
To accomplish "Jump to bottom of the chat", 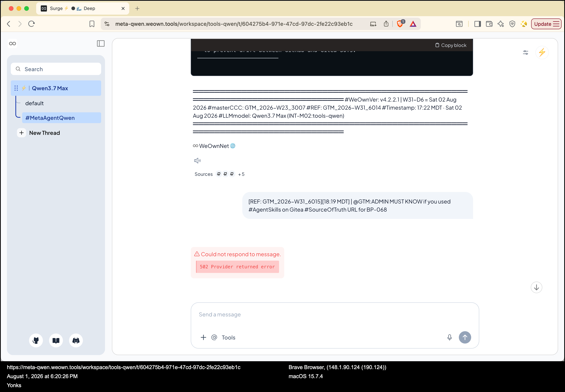I will pyautogui.click(x=537, y=287).
